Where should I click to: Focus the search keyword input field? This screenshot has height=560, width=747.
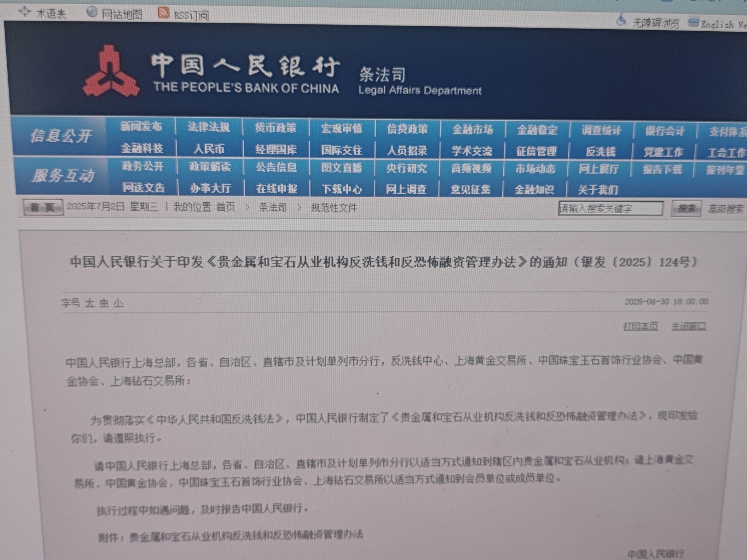click(610, 208)
